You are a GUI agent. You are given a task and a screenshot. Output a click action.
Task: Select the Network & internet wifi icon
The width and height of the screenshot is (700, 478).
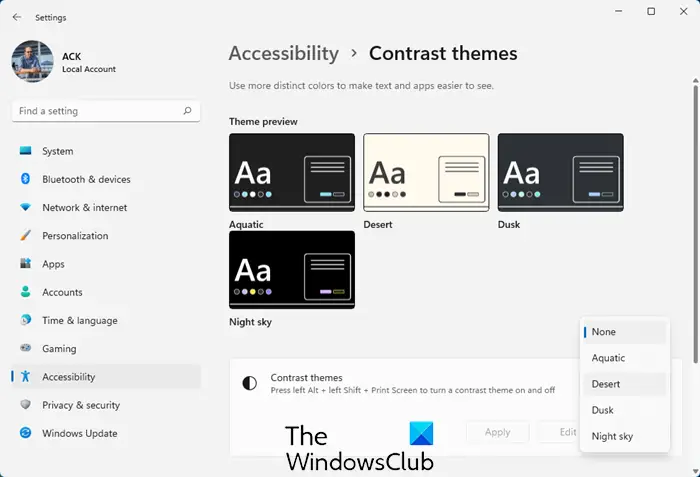click(x=25, y=207)
